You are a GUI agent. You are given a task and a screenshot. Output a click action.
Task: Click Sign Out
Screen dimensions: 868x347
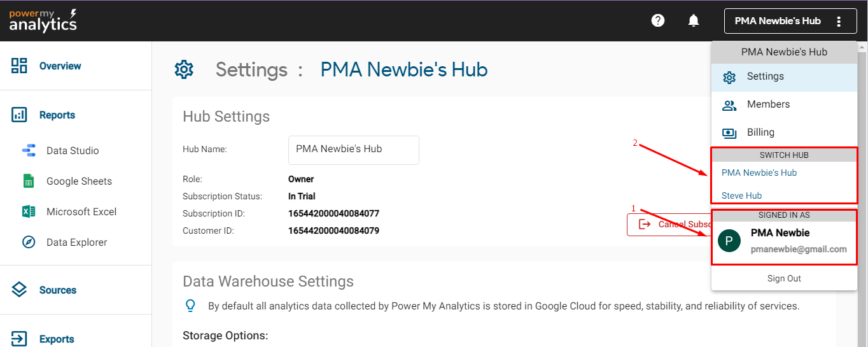click(784, 278)
